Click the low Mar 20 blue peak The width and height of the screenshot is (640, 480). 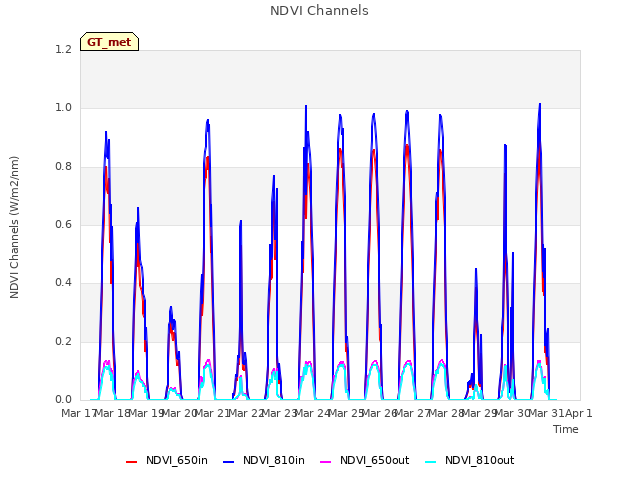[171, 308]
